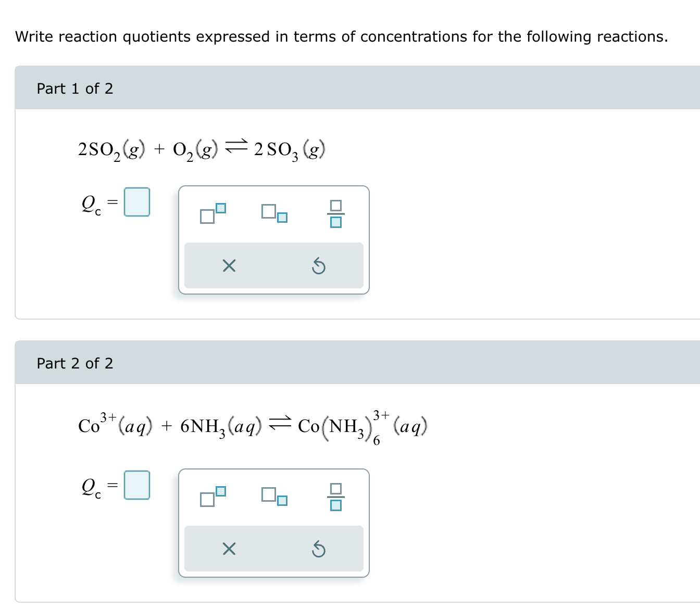The height and width of the screenshot is (610, 700).
Task: Select the Part 2 of 2 header
Action: pos(75,363)
